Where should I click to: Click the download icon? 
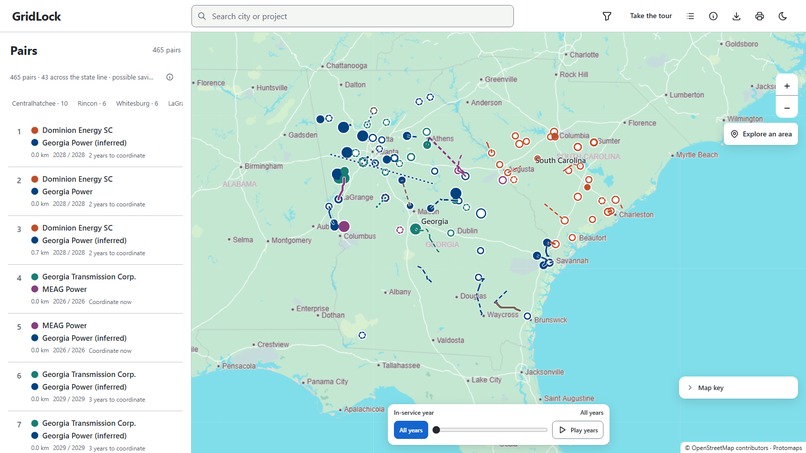click(x=736, y=16)
